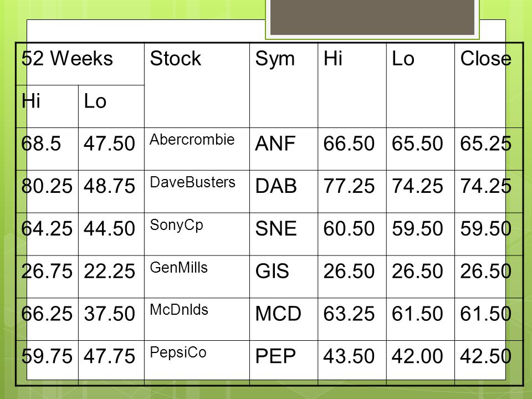Viewport: 532px width, 399px height.
Task: Select the PEP symbol cell
Action: (284, 362)
